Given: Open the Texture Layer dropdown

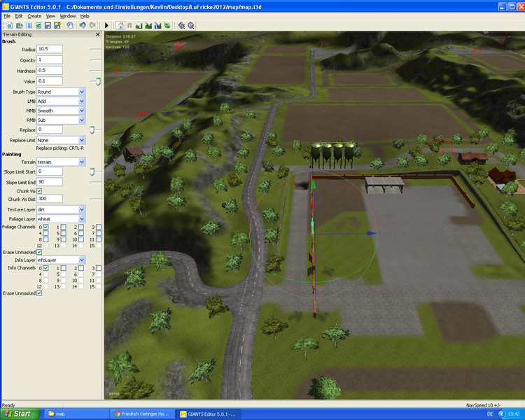Looking at the screenshot, I should tap(61, 209).
